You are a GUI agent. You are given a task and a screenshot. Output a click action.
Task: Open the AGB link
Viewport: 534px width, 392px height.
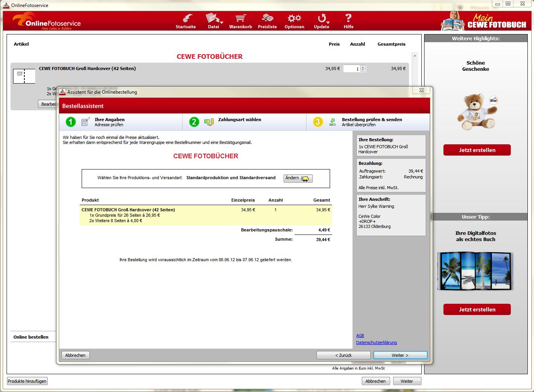click(x=360, y=336)
